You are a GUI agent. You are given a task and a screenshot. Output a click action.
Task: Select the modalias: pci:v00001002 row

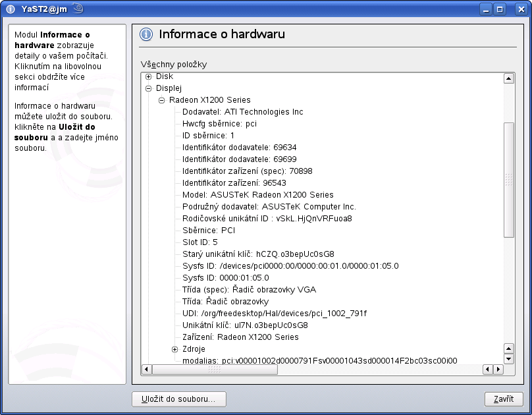[319, 361]
